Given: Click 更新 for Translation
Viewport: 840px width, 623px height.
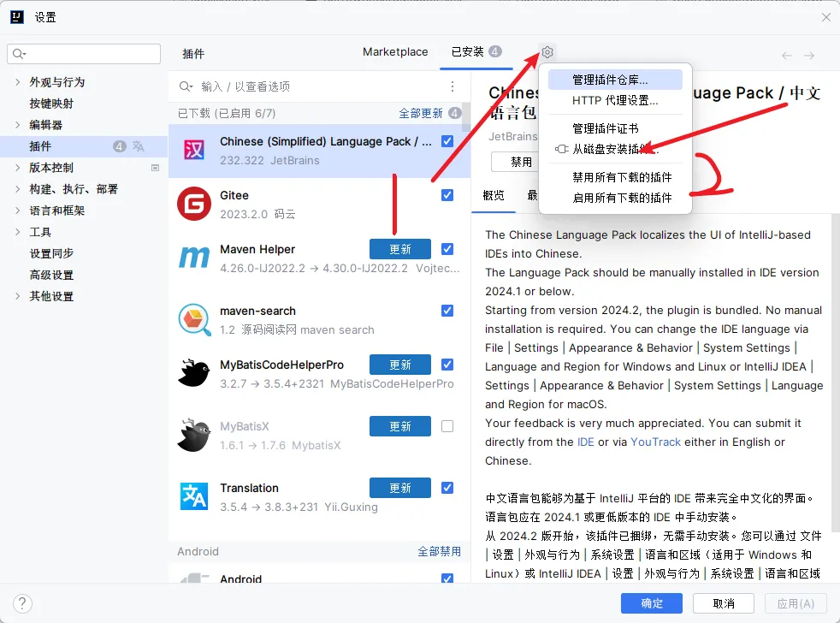Looking at the screenshot, I should (x=400, y=488).
